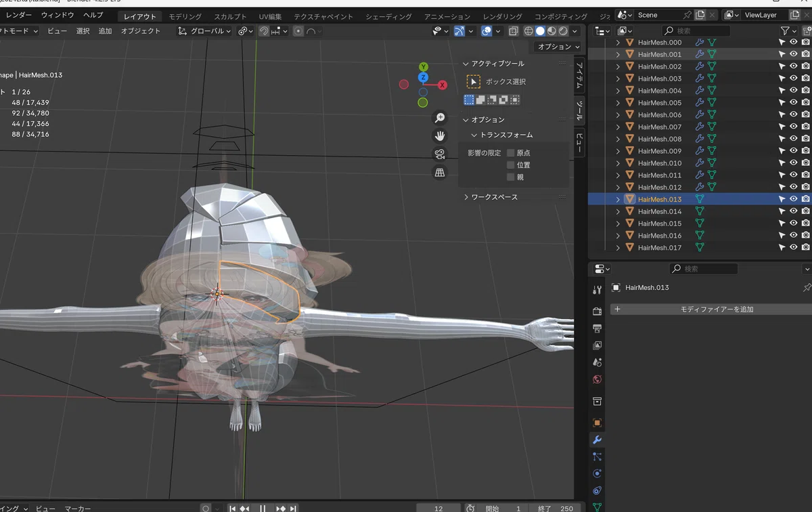
Task: Click the red X axis on navigation gizmo
Action: point(443,85)
